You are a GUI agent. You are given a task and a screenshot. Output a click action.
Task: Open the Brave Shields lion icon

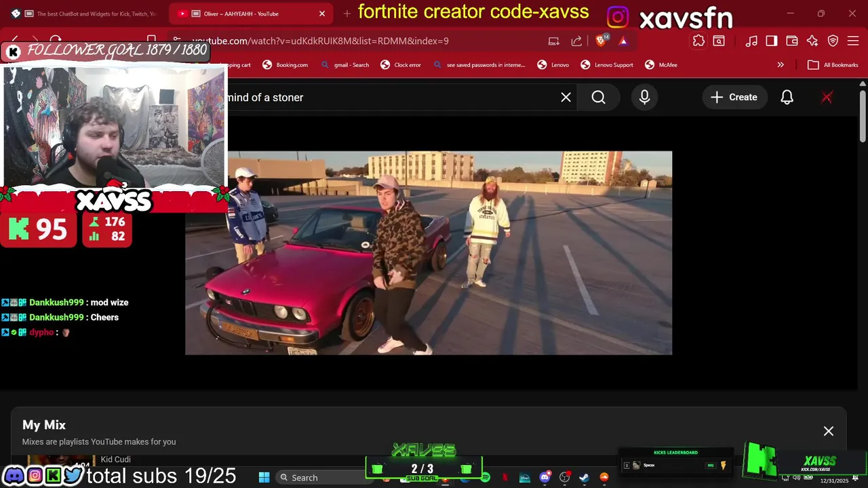click(x=601, y=41)
